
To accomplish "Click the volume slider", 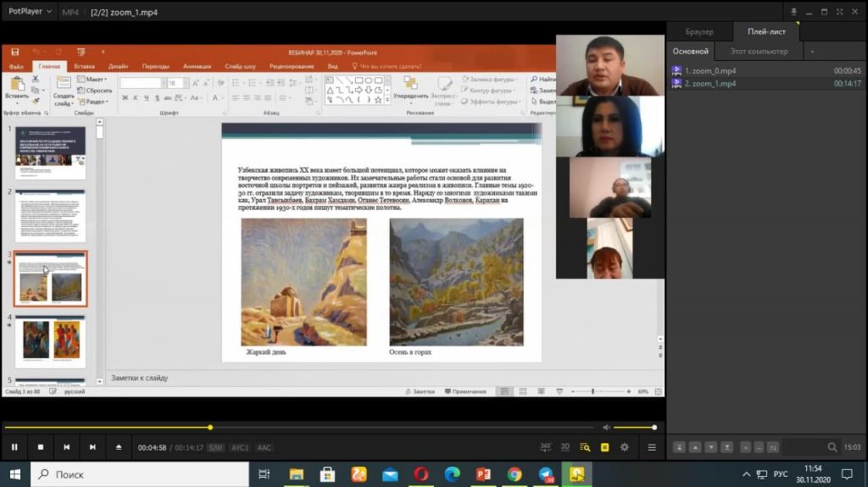I will 634,427.
